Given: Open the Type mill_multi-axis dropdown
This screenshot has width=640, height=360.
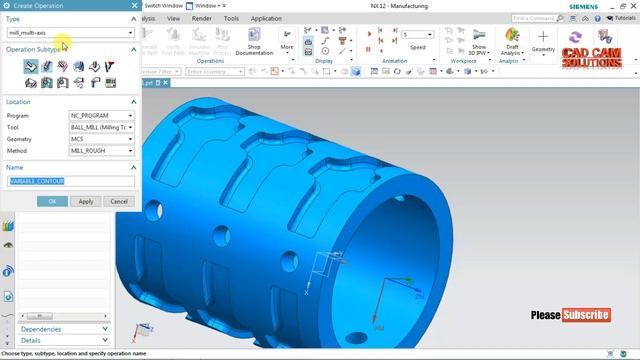Looking at the screenshot, I should [71, 33].
